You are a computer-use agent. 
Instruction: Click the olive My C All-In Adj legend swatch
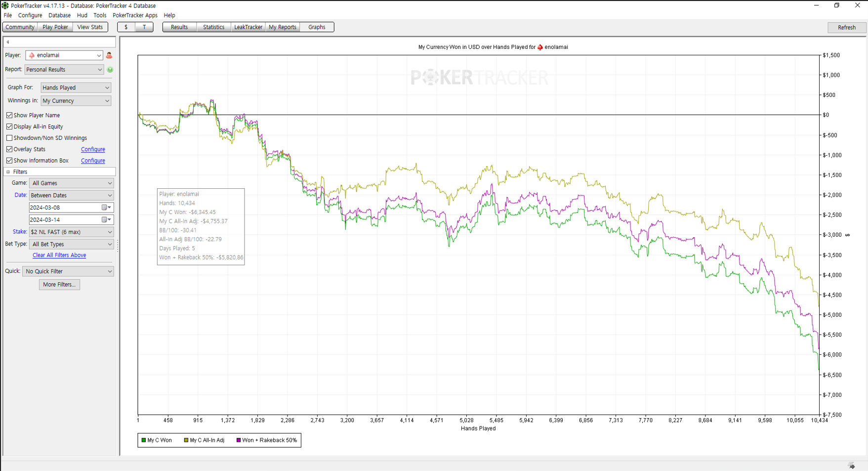click(186, 440)
